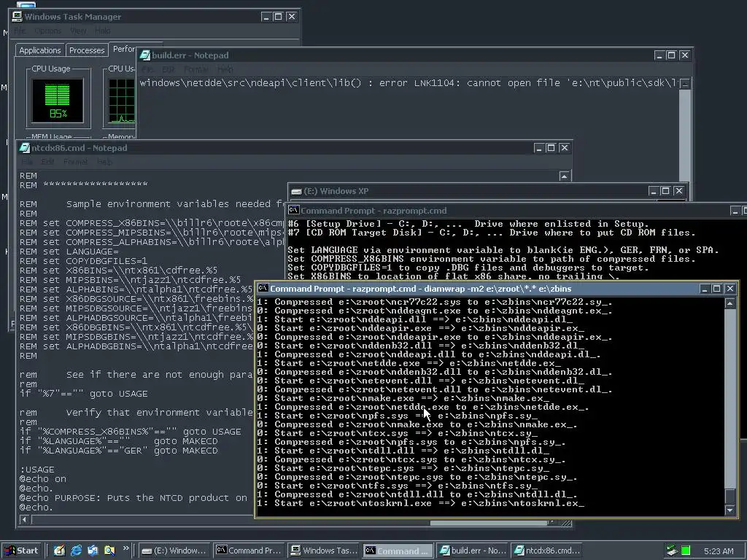Minimize the build.err Notepad window
The image size is (747, 560).
tap(659, 55)
